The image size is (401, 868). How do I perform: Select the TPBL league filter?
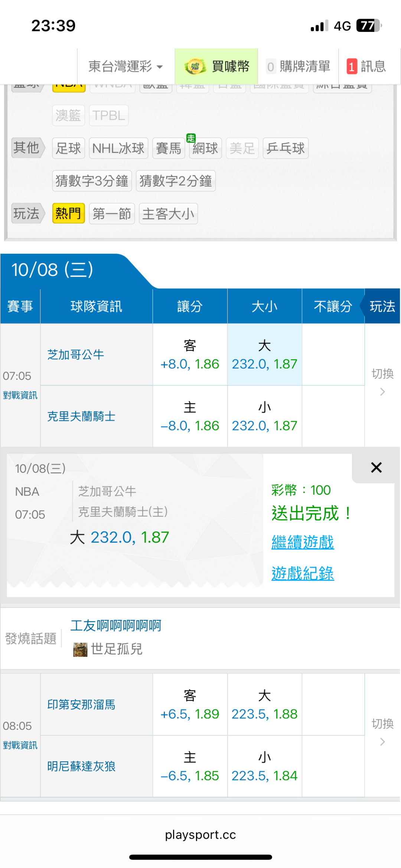(x=109, y=116)
